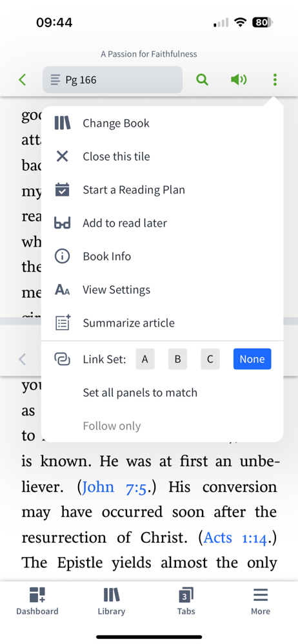Tap the green three-dot kebab menu icon
298x644 pixels.
click(x=275, y=80)
